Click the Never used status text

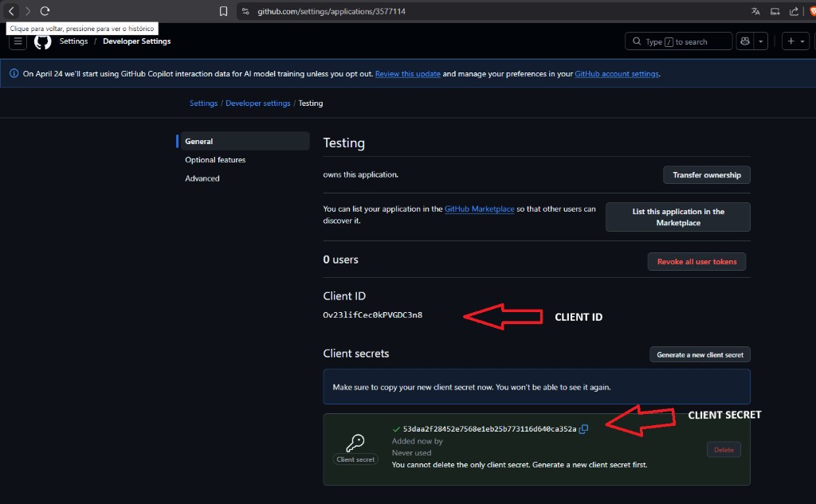[411, 453]
